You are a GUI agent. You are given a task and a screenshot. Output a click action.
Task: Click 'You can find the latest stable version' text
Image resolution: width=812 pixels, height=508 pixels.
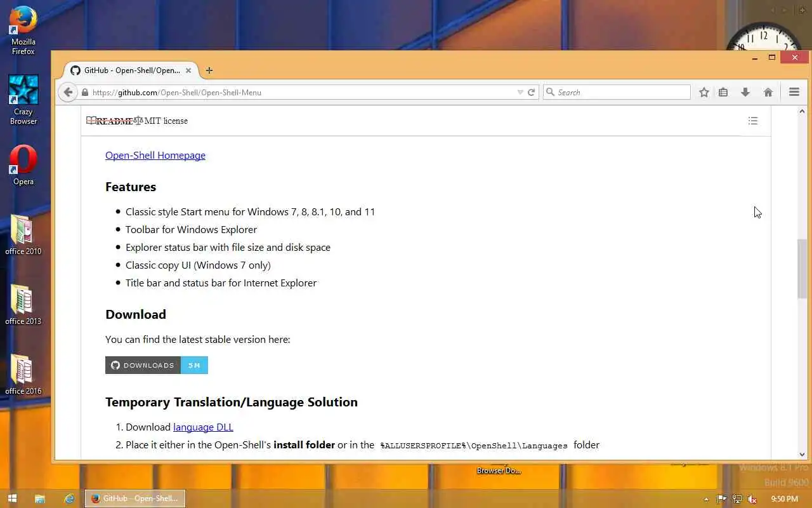198,339
